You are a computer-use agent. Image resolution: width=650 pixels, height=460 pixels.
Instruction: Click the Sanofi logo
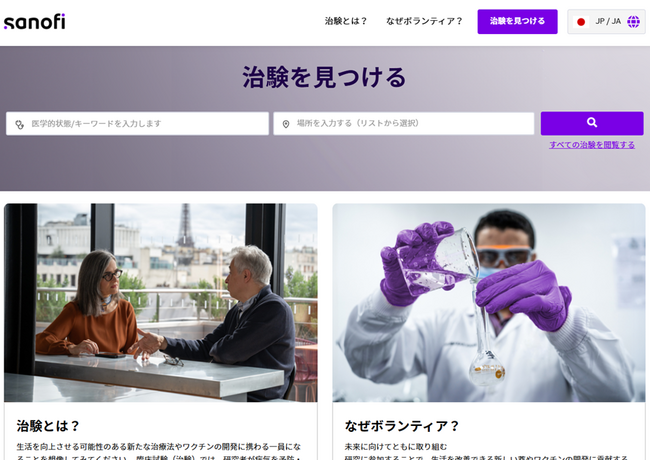[x=34, y=21]
